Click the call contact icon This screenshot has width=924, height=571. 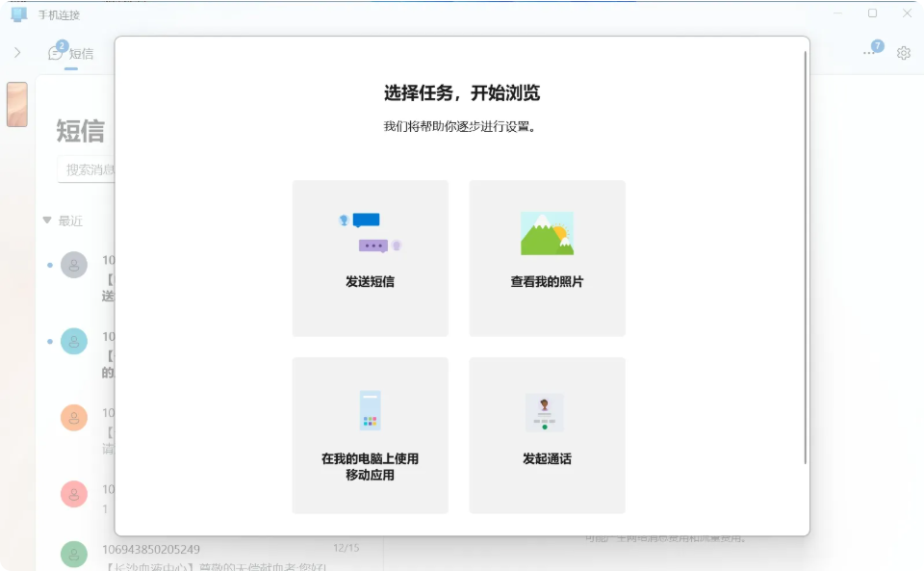(x=545, y=412)
